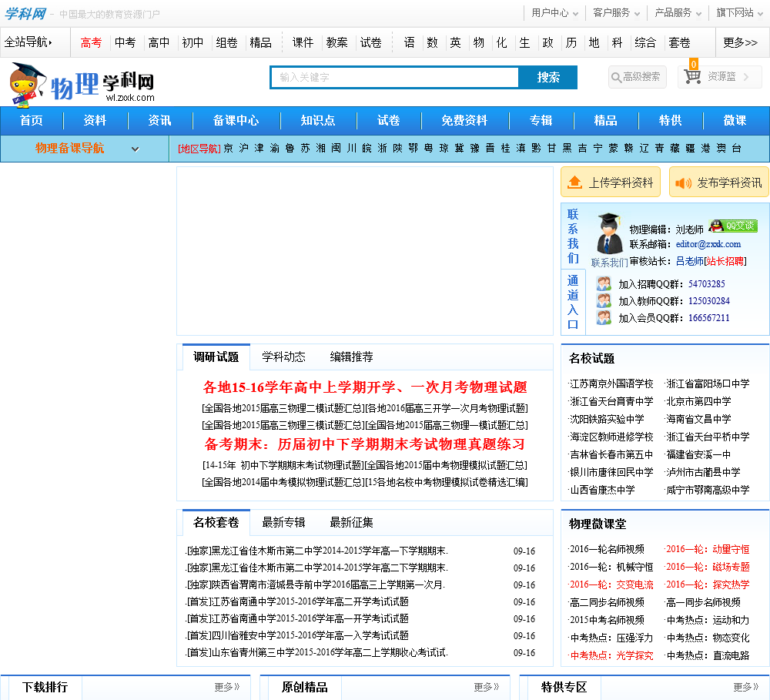The height and width of the screenshot is (700, 770).
Task: Click 更多>> in the top subject bar
Action: [x=740, y=42]
